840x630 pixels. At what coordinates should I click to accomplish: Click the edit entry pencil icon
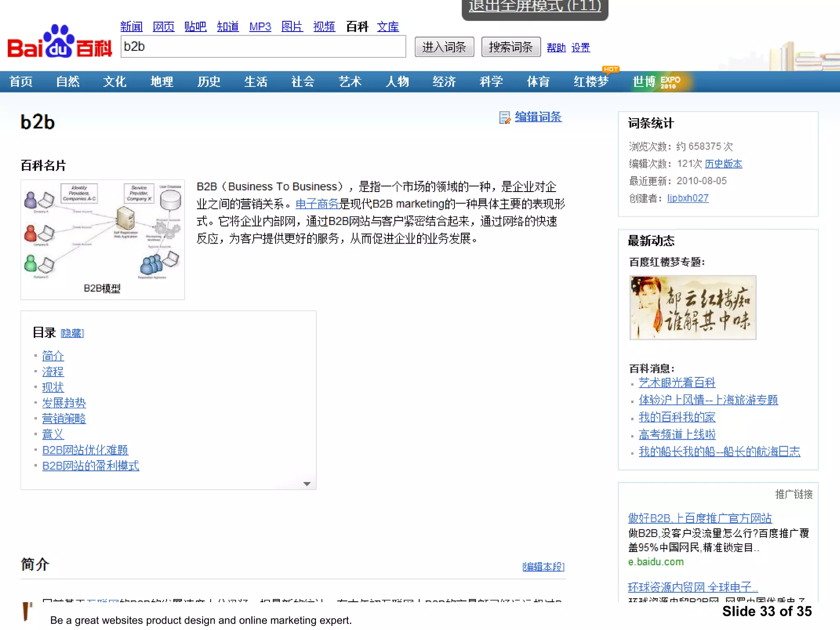pos(504,118)
